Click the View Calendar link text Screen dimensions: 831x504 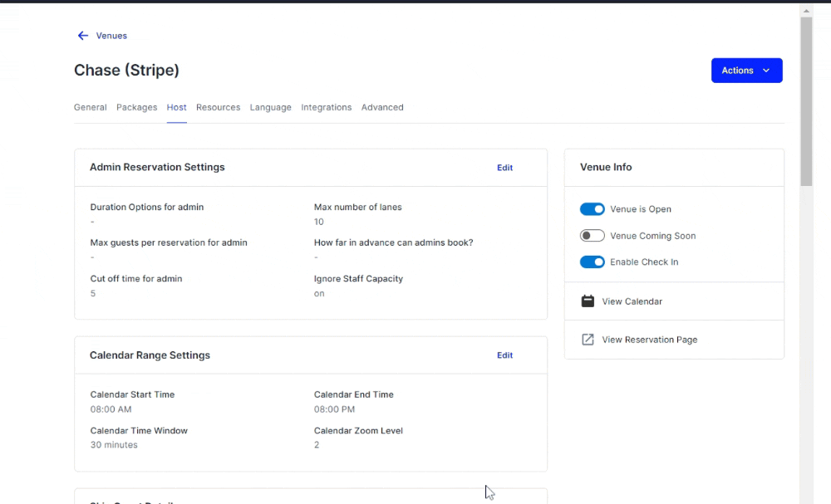tap(632, 301)
